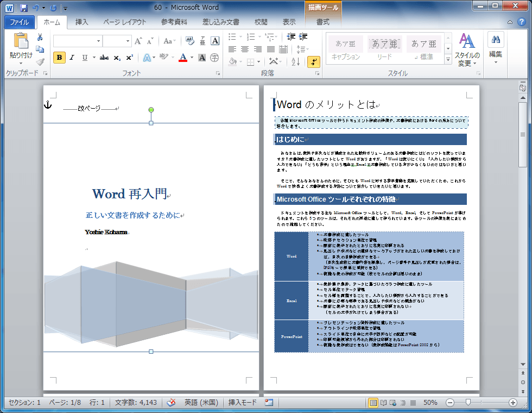Click 挿入モード in status bar
Viewport: 532px width, 413px height.
coord(242,403)
